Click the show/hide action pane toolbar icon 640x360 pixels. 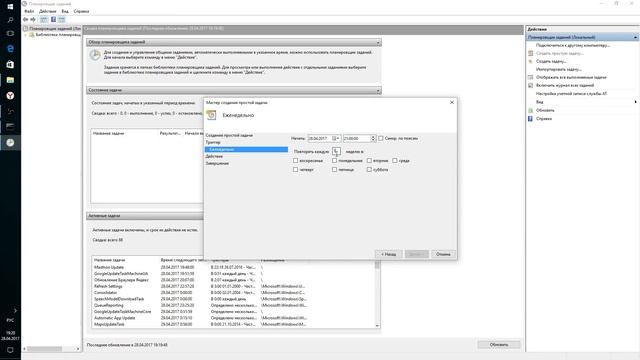(x=62, y=20)
